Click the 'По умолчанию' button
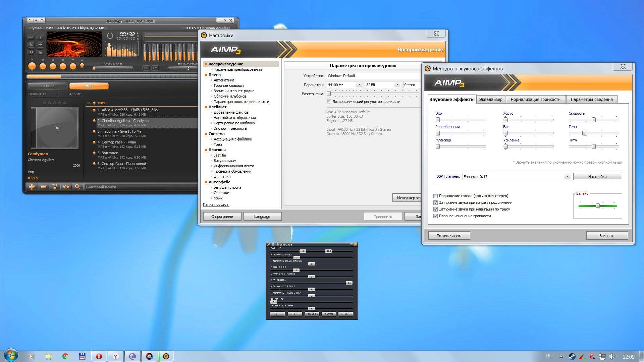 pos(449,236)
